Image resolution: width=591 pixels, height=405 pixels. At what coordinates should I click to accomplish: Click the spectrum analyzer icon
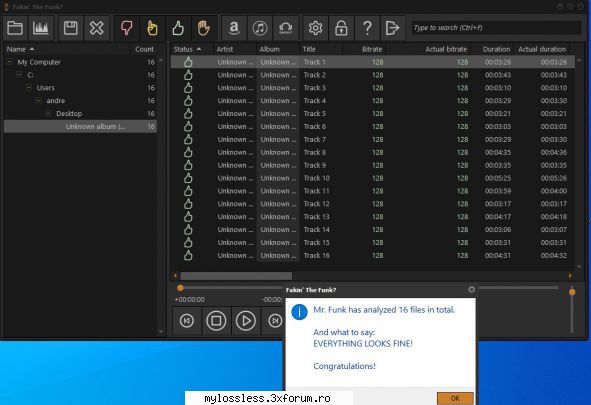coord(40,28)
